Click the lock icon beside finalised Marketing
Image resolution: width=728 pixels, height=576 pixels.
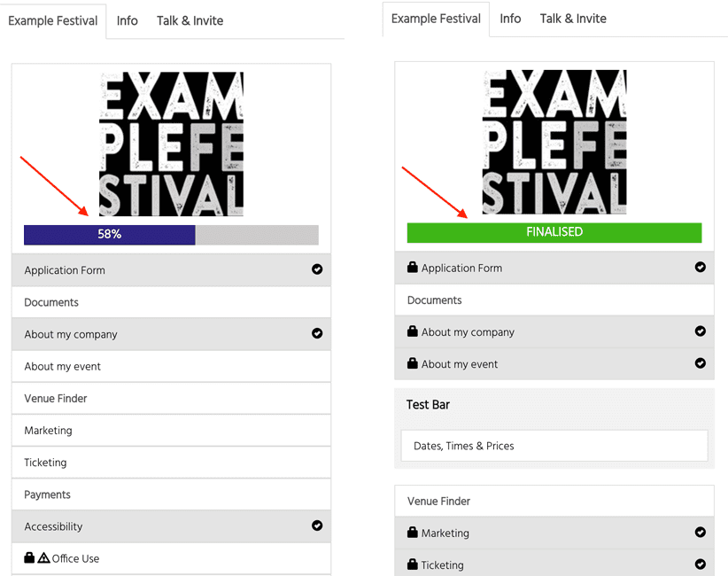click(x=413, y=532)
